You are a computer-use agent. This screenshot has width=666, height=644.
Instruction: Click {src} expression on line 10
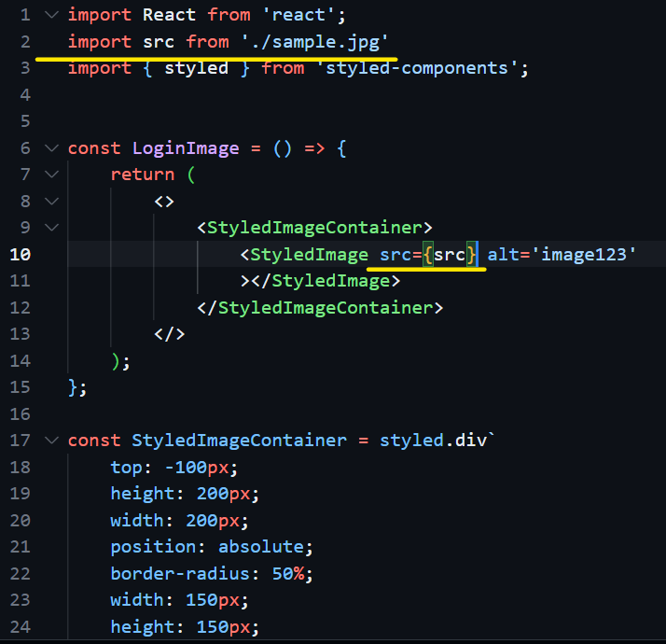pyautogui.click(x=450, y=255)
